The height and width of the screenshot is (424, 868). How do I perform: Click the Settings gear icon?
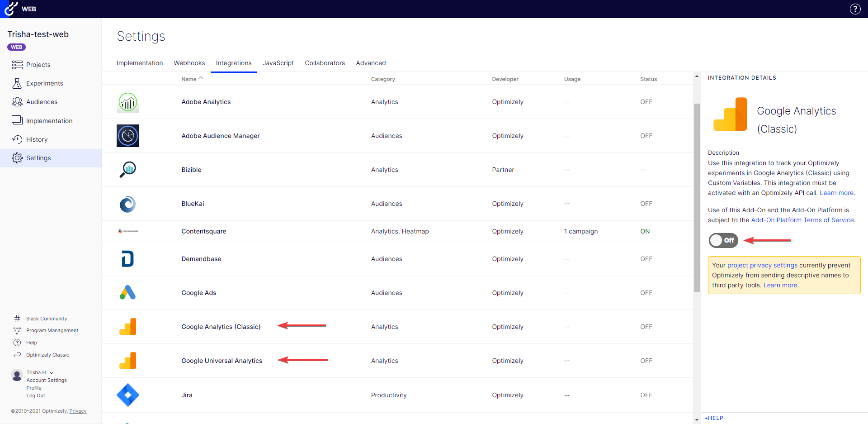[17, 158]
